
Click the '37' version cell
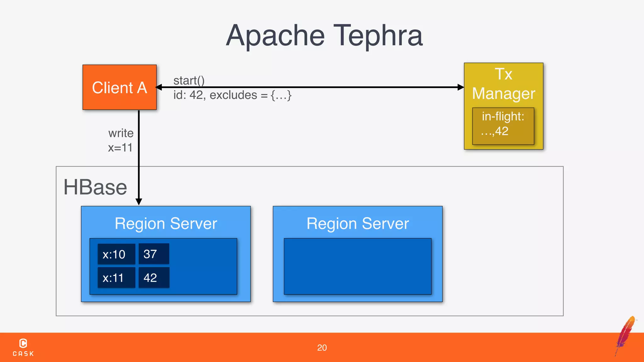point(154,254)
